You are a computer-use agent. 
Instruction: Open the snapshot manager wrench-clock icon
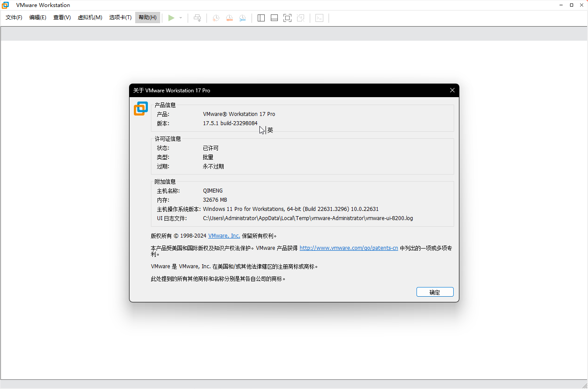pos(242,18)
